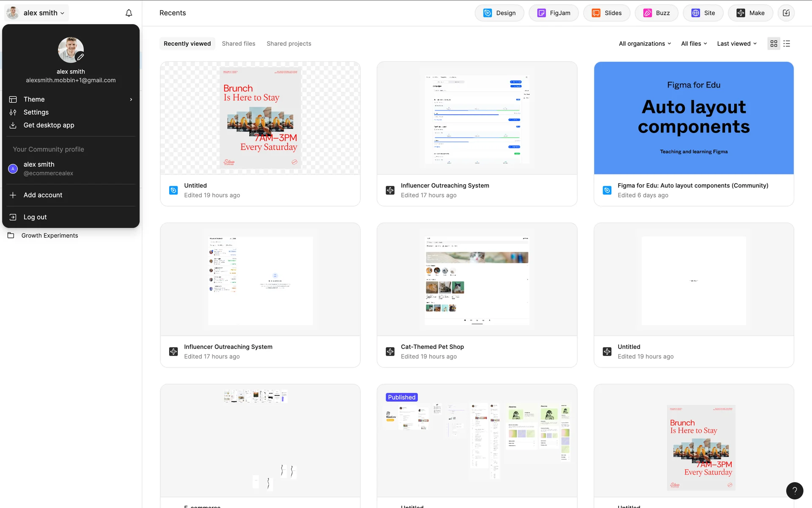Create a new Buzz file
The height and width of the screenshot is (508, 812).
click(656, 13)
